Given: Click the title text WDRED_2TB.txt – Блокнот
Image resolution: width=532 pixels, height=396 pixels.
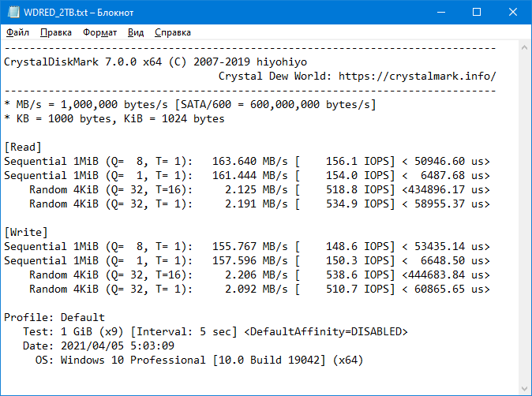Looking at the screenshot, I should coord(79,13).
